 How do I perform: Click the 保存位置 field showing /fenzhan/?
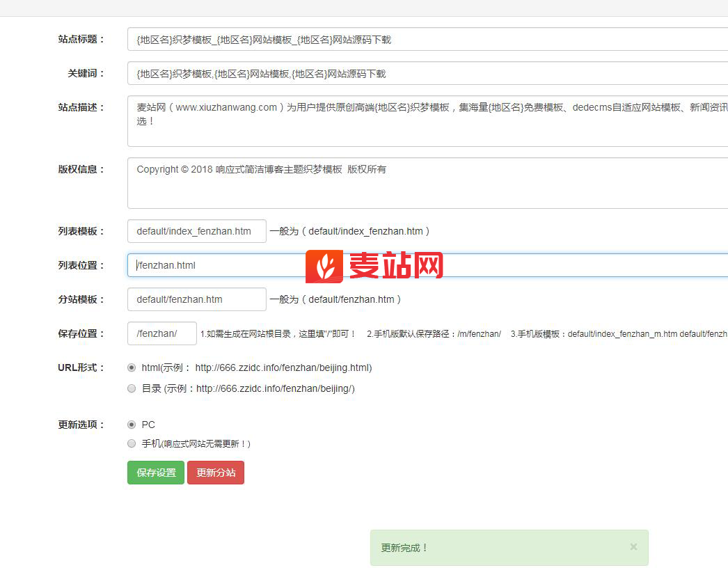161,333
